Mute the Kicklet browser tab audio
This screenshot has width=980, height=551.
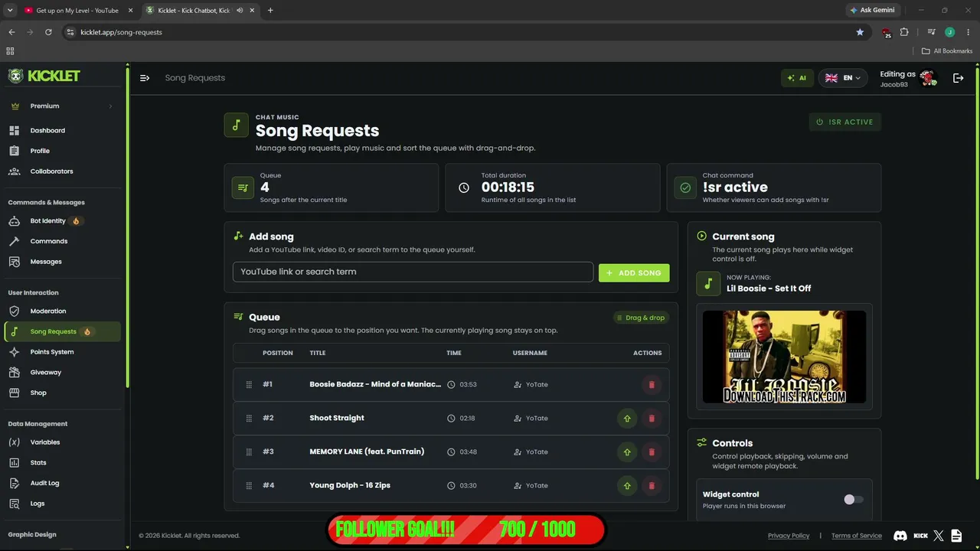[x=240, y=11]
